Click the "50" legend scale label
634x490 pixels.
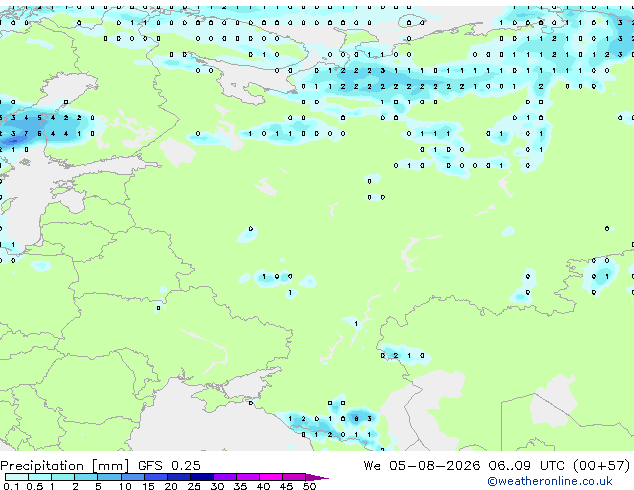tap(309, 486)
